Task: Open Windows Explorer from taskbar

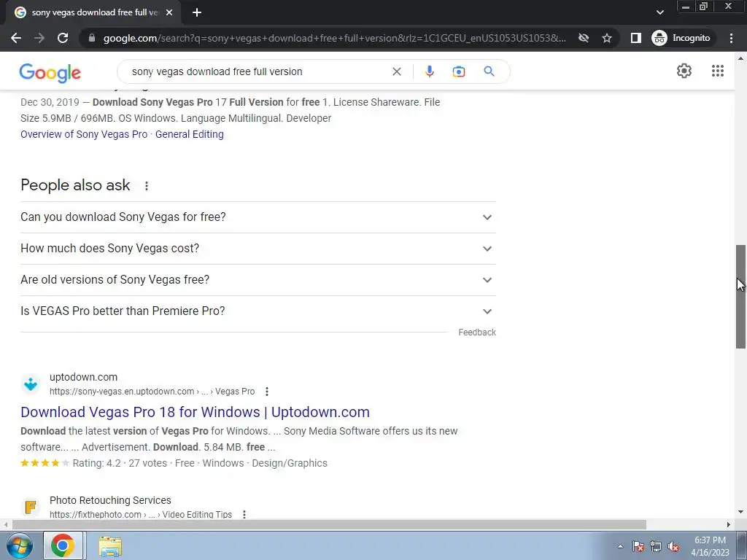Action: (110, 546)
